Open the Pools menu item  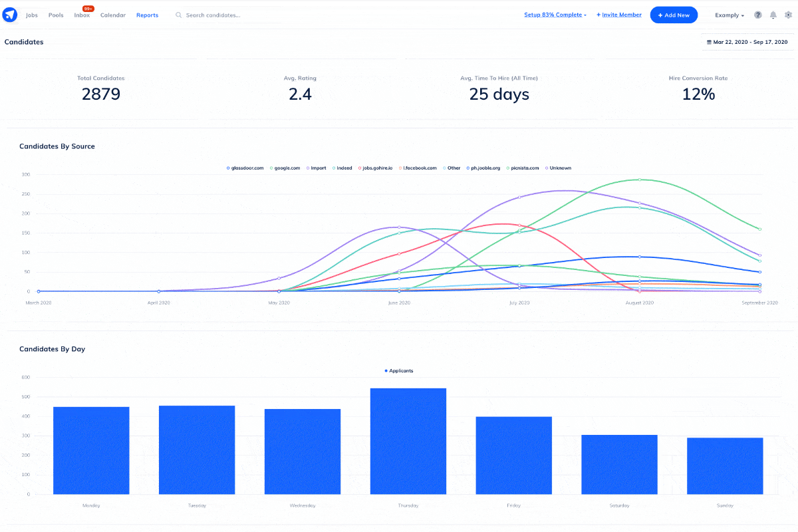pos(55,15)
